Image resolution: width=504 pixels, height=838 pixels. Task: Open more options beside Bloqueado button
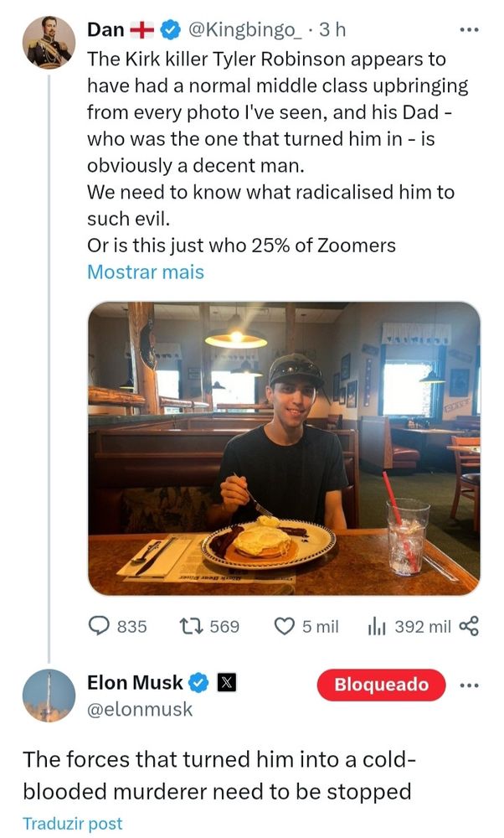(x=469, y=685)
